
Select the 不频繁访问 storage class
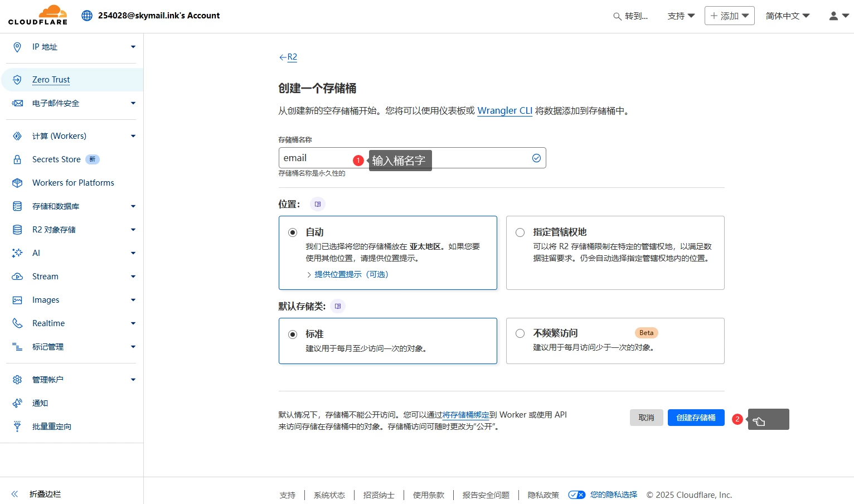520,333
